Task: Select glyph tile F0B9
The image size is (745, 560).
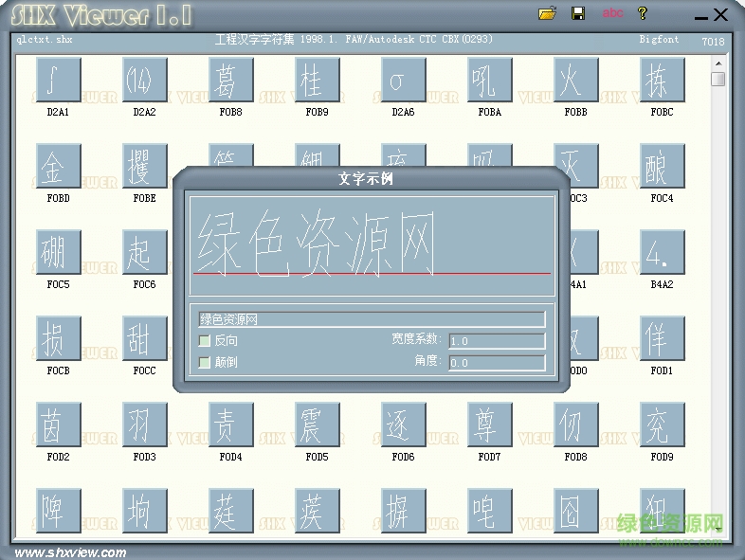Action: 318,80
